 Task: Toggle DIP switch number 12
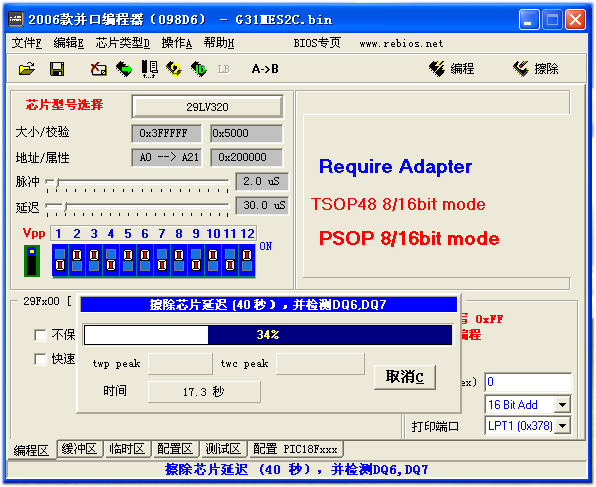tap(247, 260)
